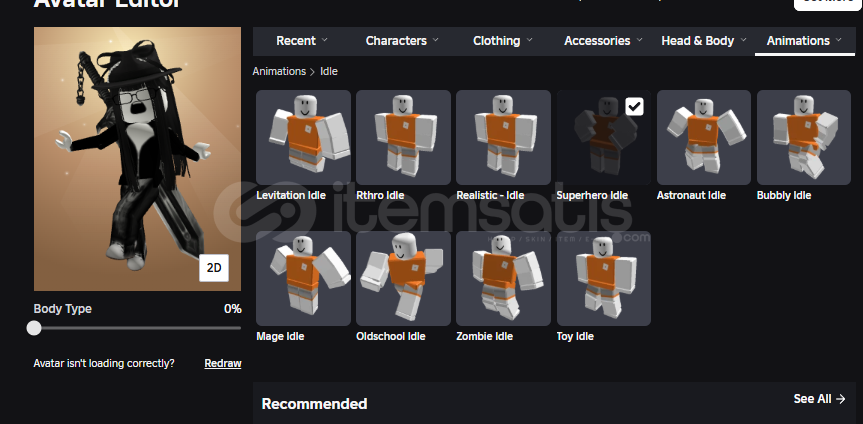The height and width of the screenshot is (424, 863).
Task: Open the Clothing dropdown menu
Action: point(503,41)
